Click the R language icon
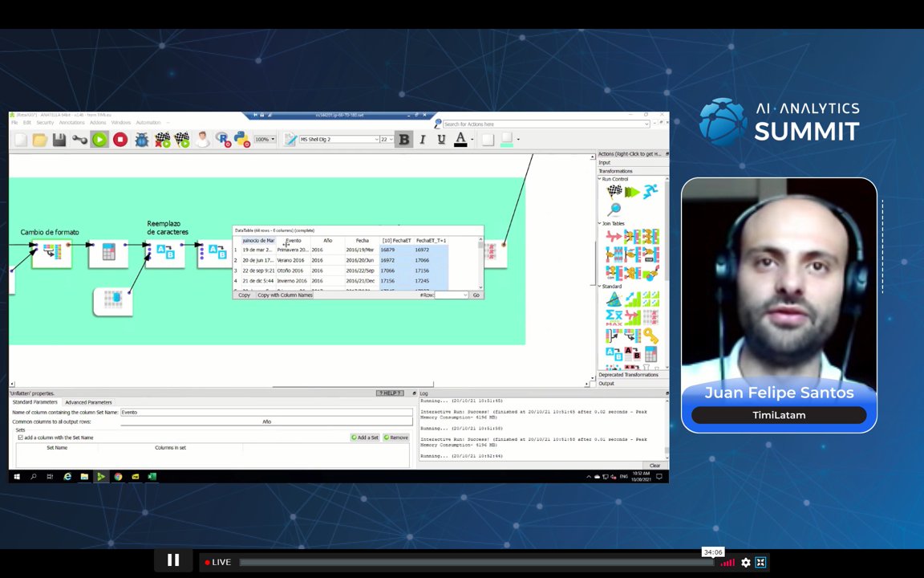 (223, 140)
